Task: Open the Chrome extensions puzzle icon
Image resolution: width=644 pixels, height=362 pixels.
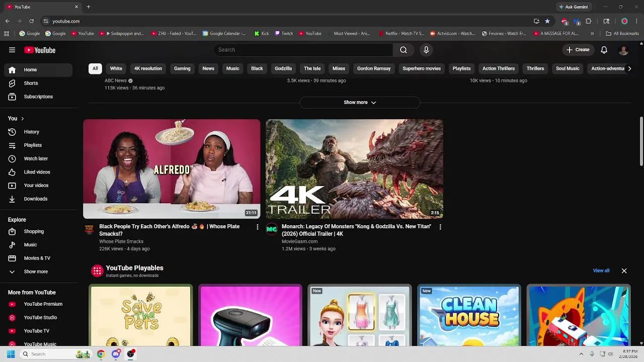Action: tap(588, 21)
